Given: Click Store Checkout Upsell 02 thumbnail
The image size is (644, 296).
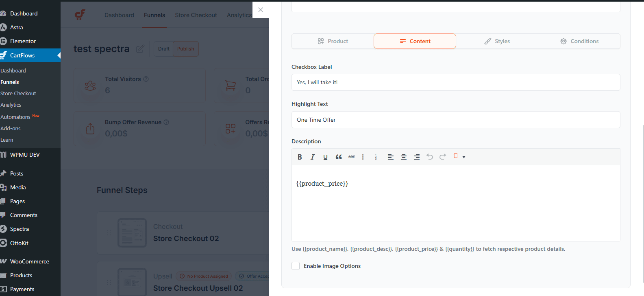Looking at the screenshot, I should pyautogui.click(x=132, y=282).
